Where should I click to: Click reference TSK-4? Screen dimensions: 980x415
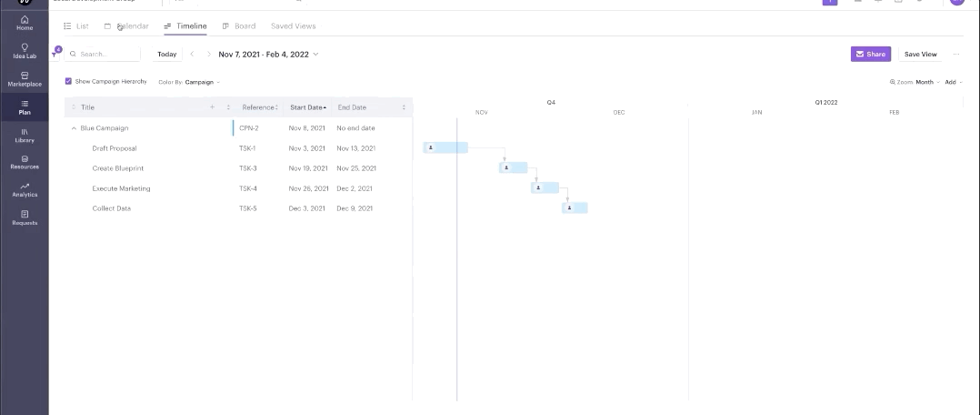[248, 188]
